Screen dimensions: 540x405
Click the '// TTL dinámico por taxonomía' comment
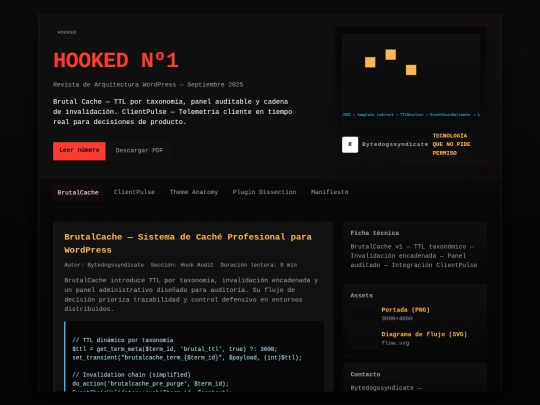(x=123, y=340)
